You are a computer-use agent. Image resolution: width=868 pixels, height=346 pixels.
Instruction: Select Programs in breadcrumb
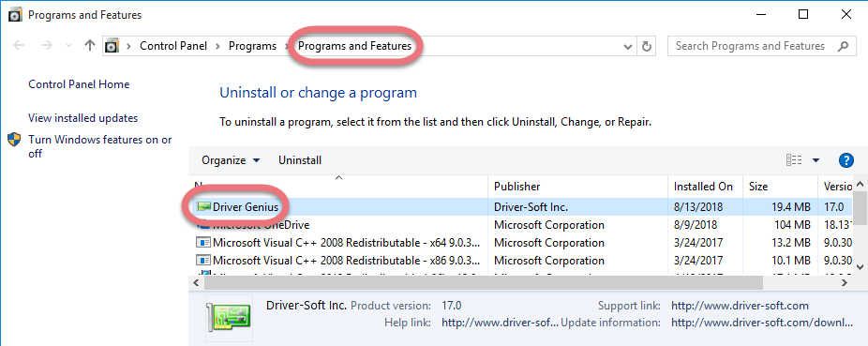point(252,46)
